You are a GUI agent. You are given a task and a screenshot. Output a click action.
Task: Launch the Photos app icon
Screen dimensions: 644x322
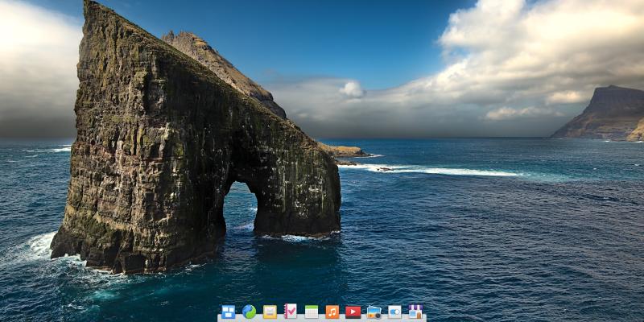(x=374, y=312)
